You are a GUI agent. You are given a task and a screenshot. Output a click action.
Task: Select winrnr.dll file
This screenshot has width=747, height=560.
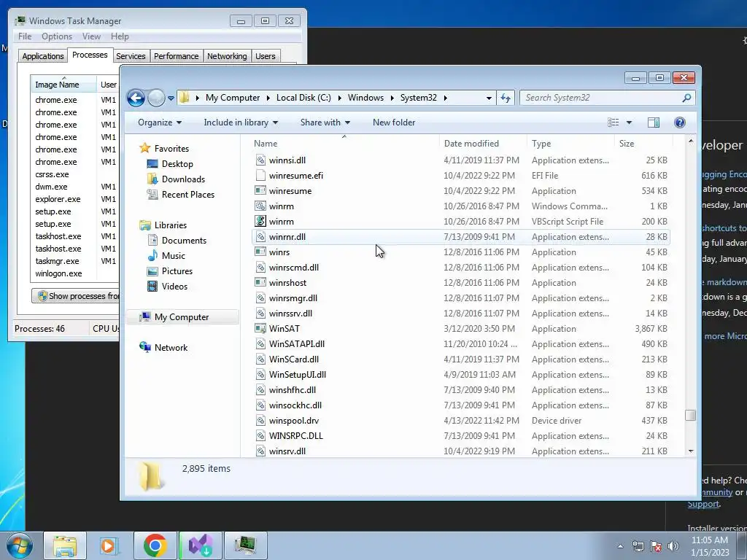[460, 237]
